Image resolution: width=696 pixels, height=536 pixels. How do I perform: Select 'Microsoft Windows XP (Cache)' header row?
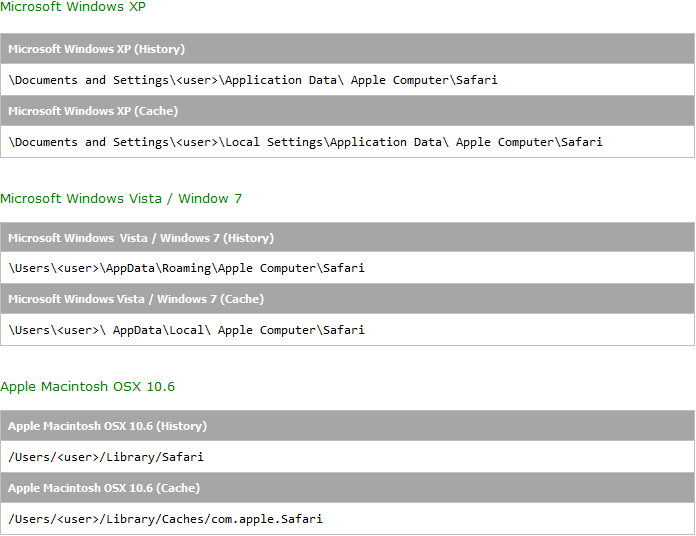point(348,111)
